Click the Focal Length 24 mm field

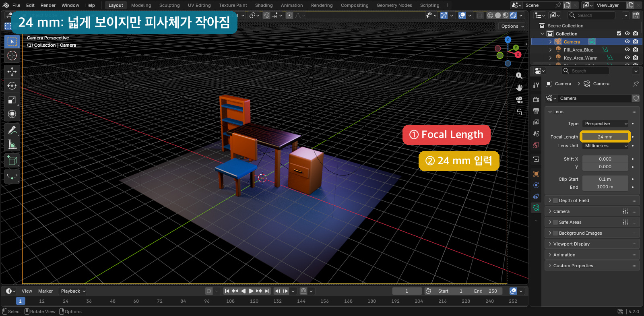coord(605,137)
